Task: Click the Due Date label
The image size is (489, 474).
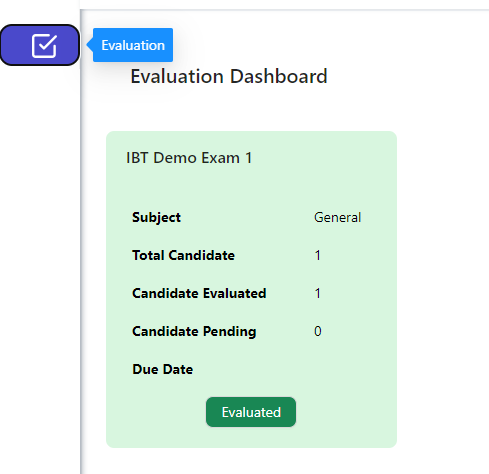Action: 162,369
